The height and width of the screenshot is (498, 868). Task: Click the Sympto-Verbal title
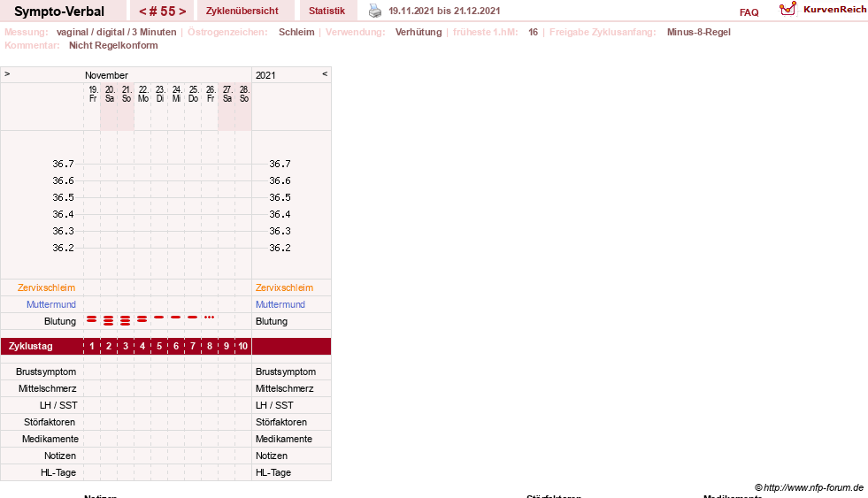coord(59,11)
